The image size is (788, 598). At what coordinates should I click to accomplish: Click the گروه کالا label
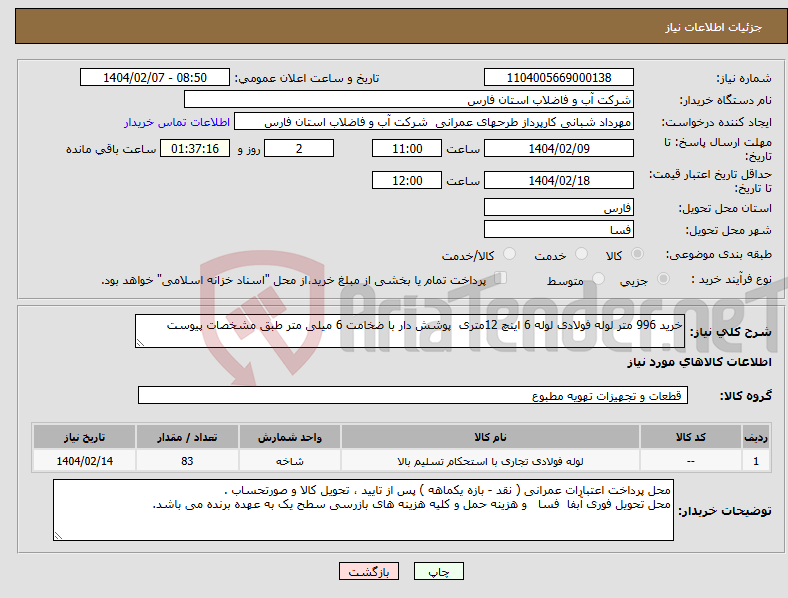pos(746,396)
